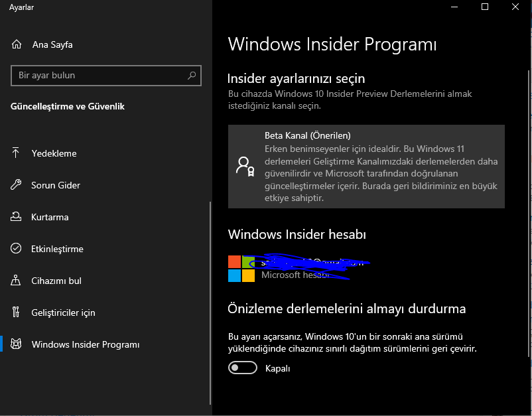This screenshot has height=416, width=532.
Task: Click the search magnifier icon
Action: pos(192,76)
